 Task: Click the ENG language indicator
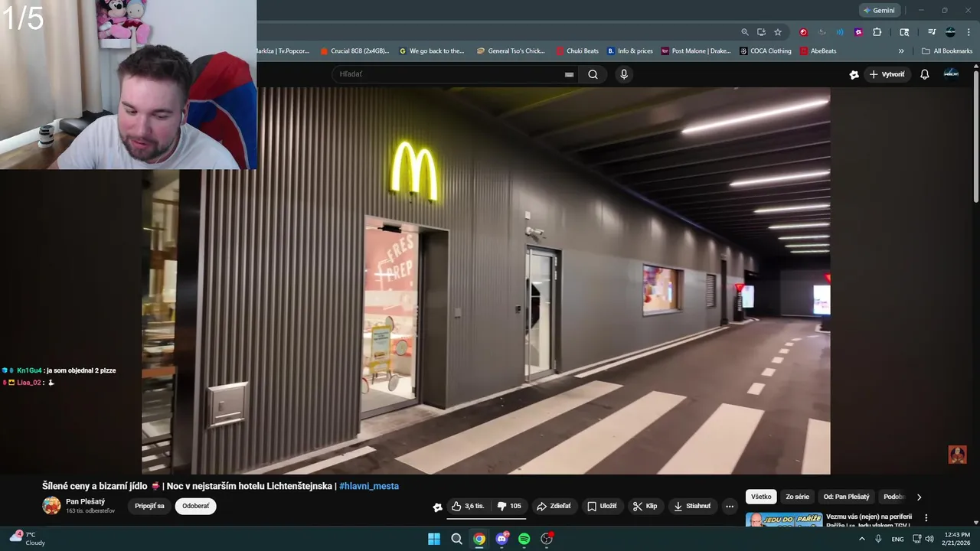[x=897, y=539]
